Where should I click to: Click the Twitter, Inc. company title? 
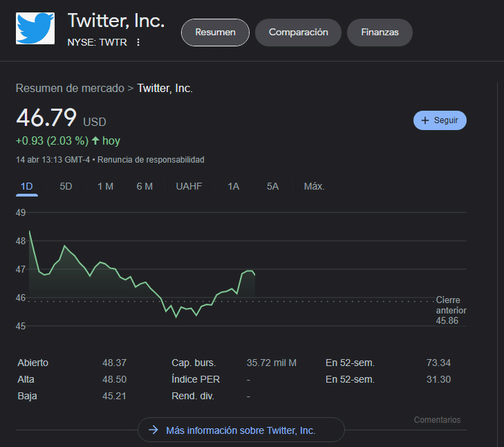click(x=116, y=21)
